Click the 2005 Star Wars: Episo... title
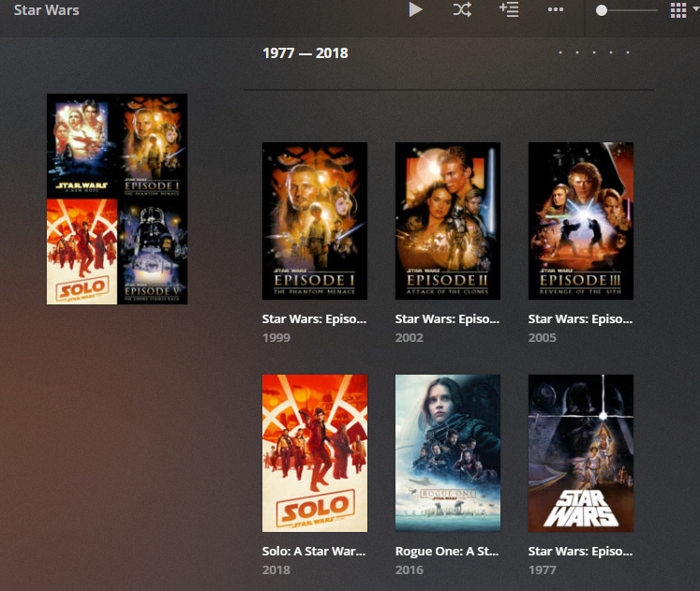 (580, 319)
